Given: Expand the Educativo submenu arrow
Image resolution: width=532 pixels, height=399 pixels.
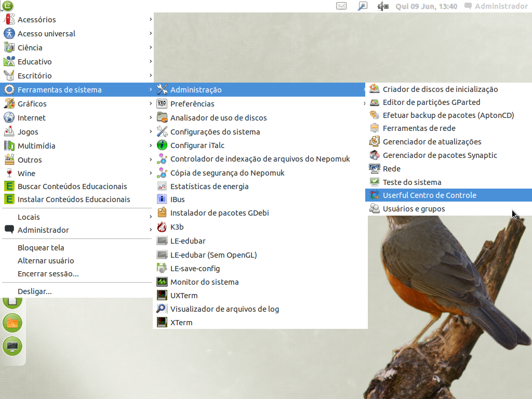Looking at the screenshot, I should tap(150, 61).
